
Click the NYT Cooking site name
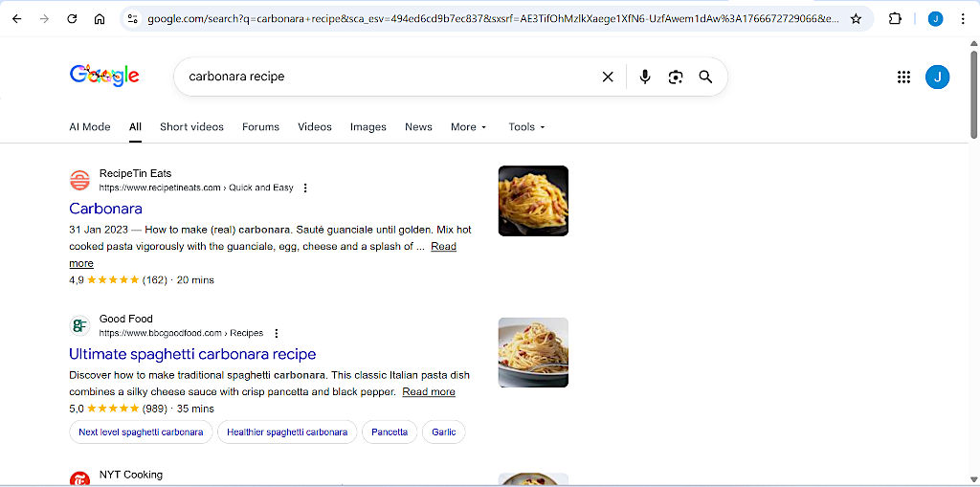(x=130, y=475)
